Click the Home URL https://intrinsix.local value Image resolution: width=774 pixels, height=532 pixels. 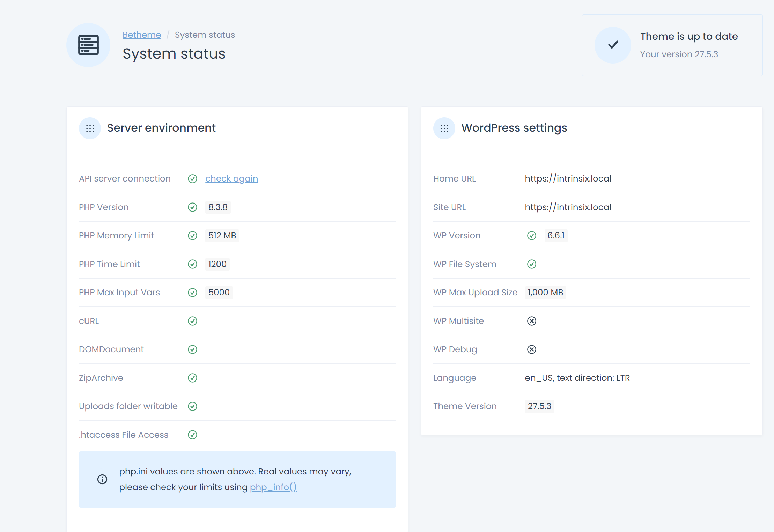coord(568,179)
